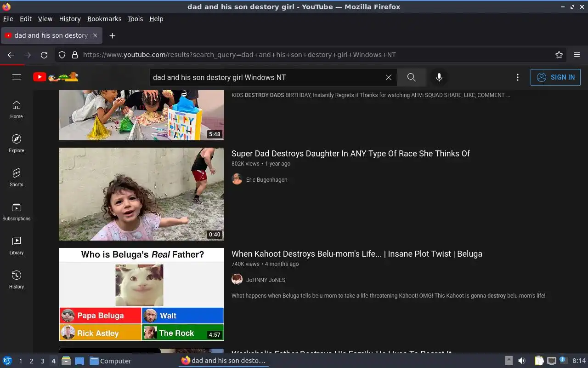This screenshot has width=588, height=368.
Task: Open 'When Kahoot Destroys Belu-mom's Life' title
Action: point(357,254)
